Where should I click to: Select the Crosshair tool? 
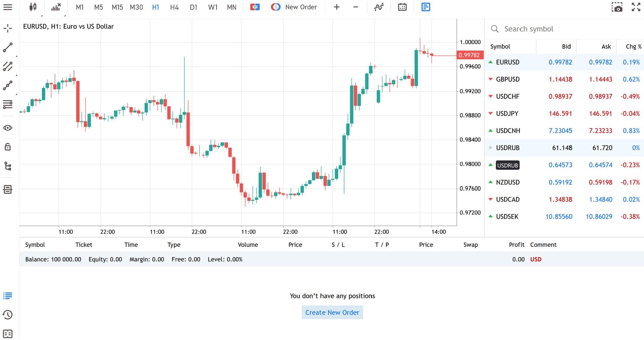point(7,28)
